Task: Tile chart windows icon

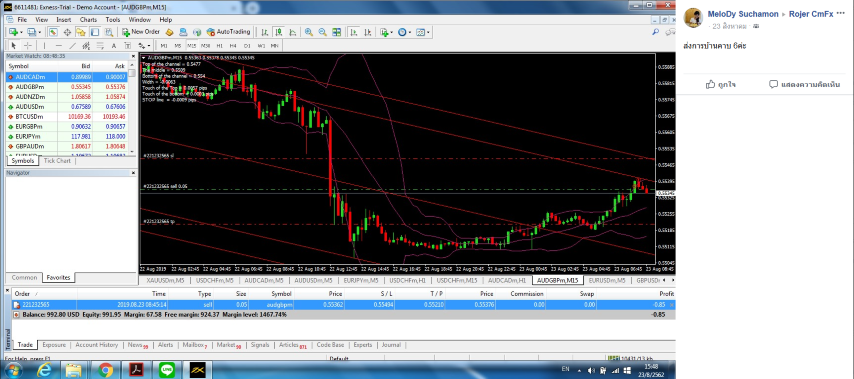Action: pos(337,32)
